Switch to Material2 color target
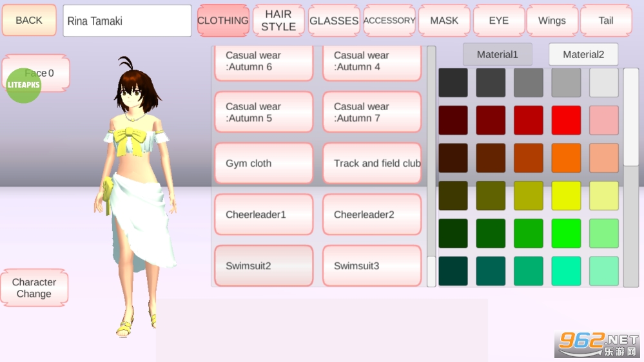This screenshot has height=362, width=644. 583,55
